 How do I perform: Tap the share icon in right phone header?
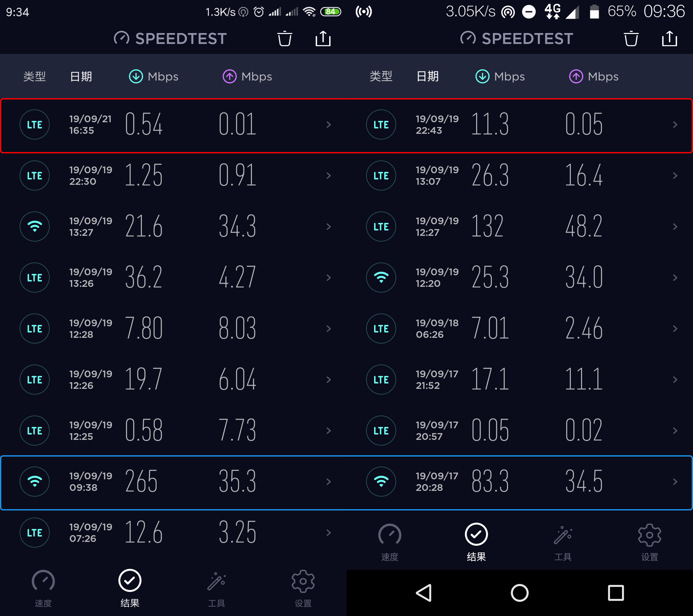(670, 38)
